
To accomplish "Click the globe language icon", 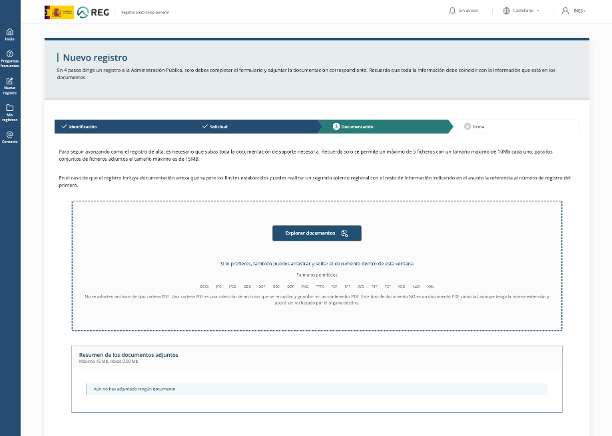I will coord(506,10).
